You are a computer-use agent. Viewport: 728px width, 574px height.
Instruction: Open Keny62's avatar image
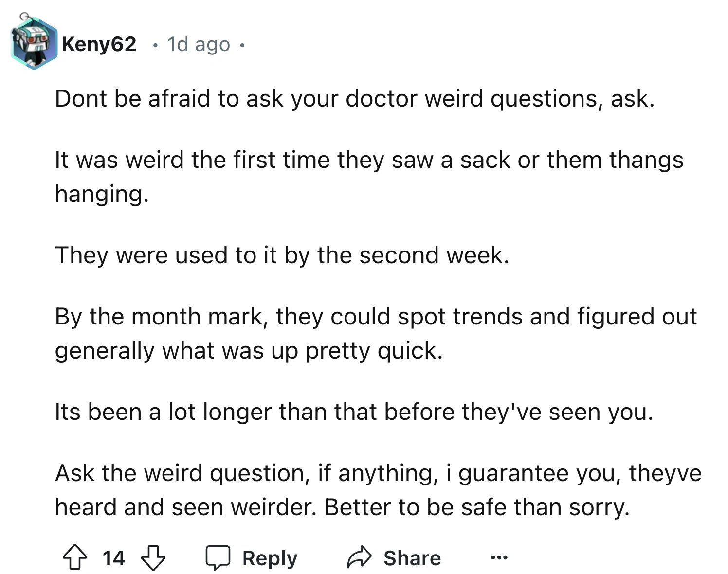tap(33, 44)
